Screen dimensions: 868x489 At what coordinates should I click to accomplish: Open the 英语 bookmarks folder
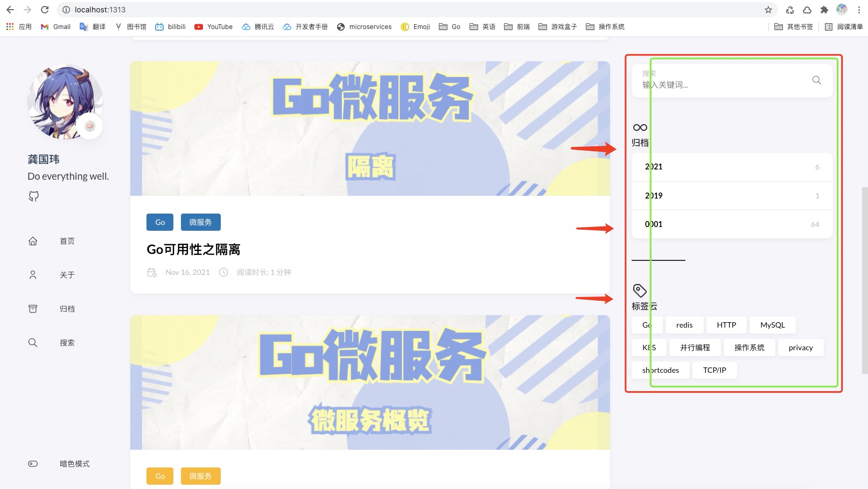482,26
